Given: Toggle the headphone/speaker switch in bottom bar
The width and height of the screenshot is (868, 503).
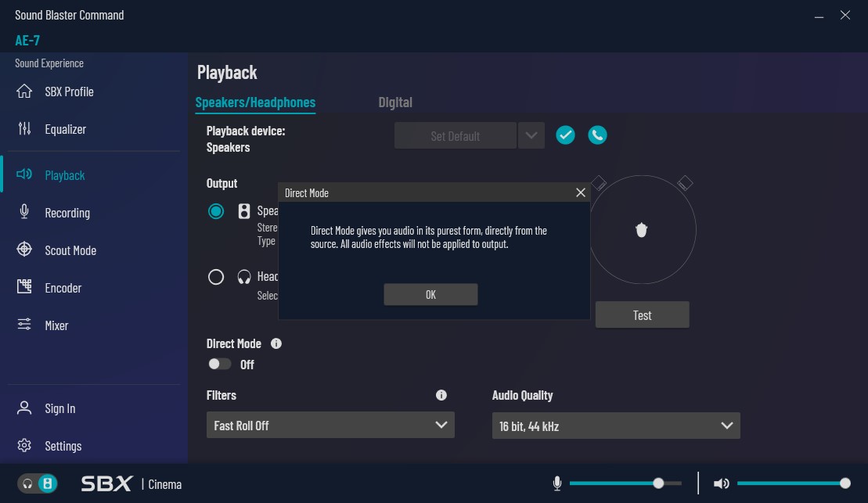Looking at the screenshot, I should (x=37, y=483).
